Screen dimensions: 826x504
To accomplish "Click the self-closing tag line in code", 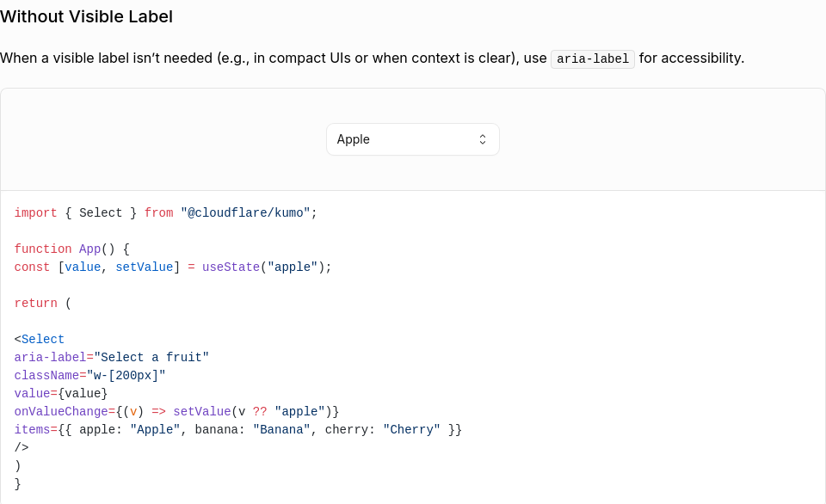I will [22, 447].
